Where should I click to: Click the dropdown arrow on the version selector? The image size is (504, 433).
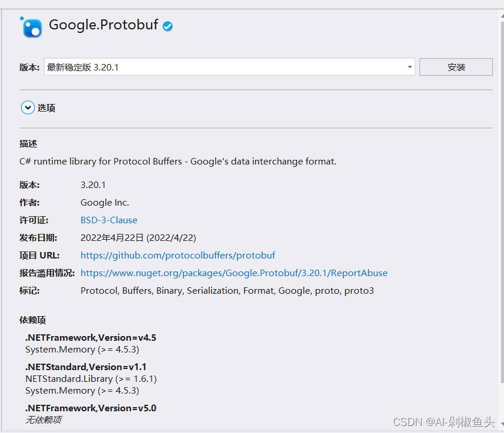click(409, 66)
